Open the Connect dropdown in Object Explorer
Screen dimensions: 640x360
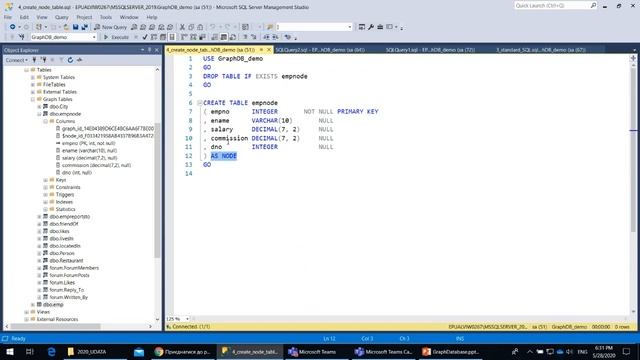16,60
